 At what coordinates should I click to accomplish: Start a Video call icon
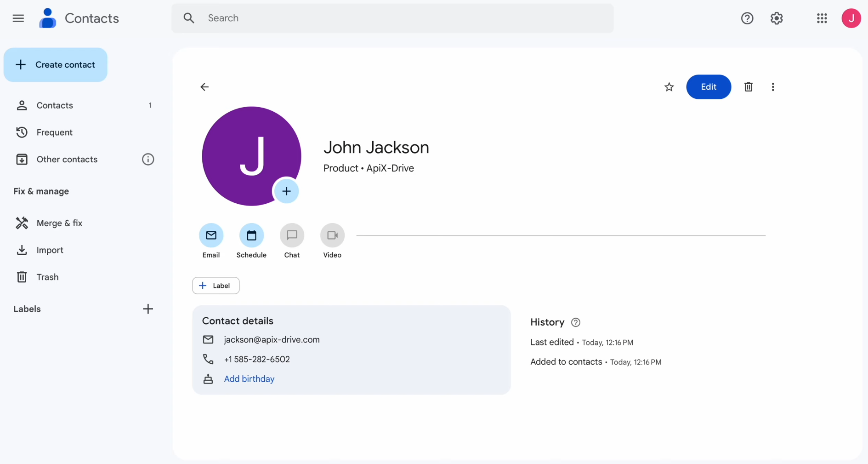point(332,235)
